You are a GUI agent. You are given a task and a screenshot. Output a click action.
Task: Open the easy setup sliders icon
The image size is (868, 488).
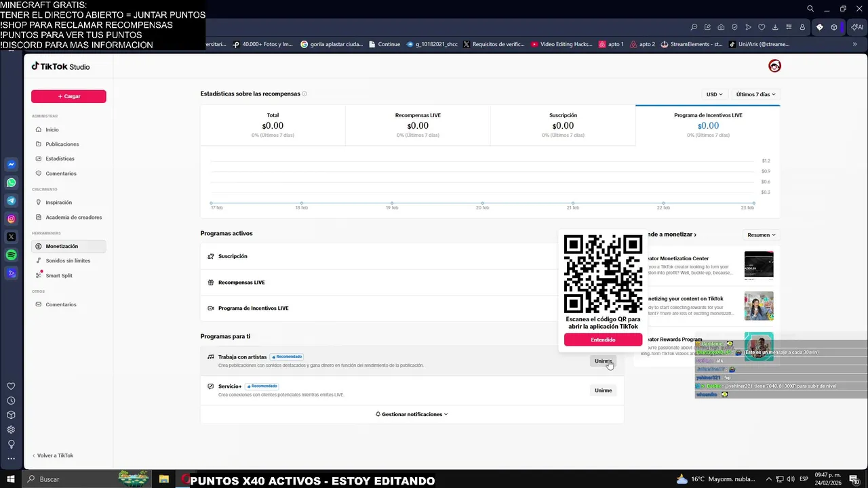pyautogui.click(x=789, y=27)
